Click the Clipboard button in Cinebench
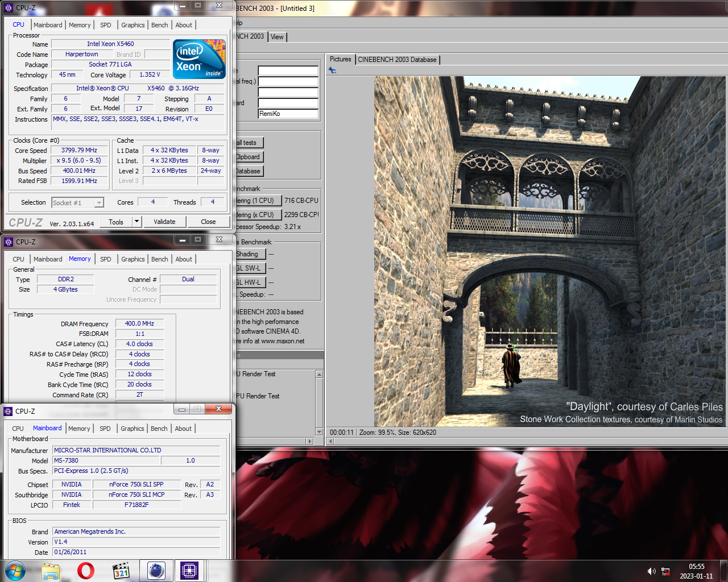The height and width of the screenshot is (582, 728). tap(250, 157)
